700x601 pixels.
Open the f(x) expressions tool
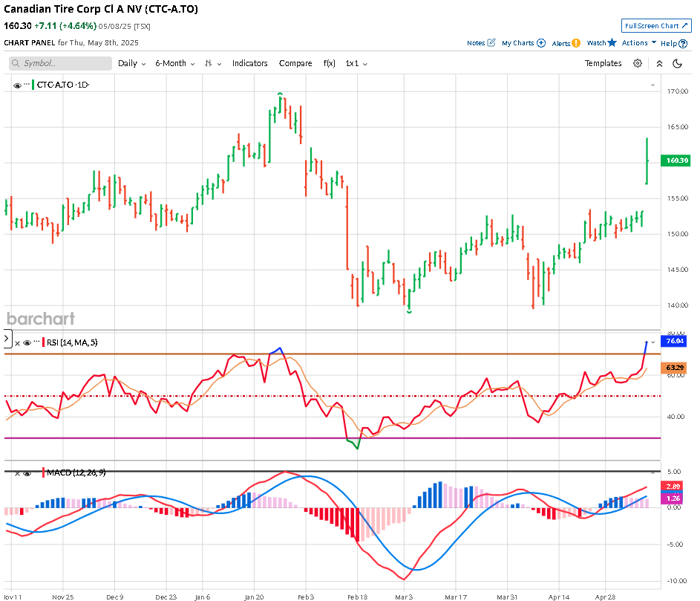click(x=328, y=64)
